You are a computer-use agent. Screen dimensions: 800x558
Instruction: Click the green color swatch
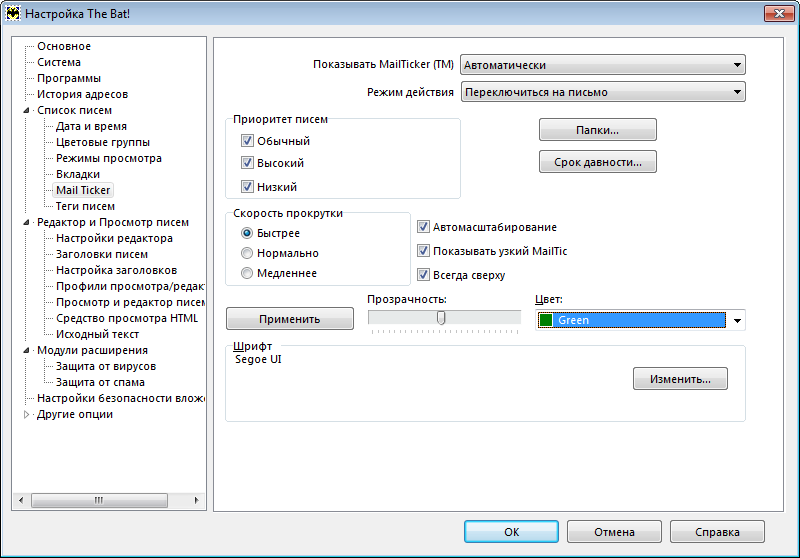[546, 320]
